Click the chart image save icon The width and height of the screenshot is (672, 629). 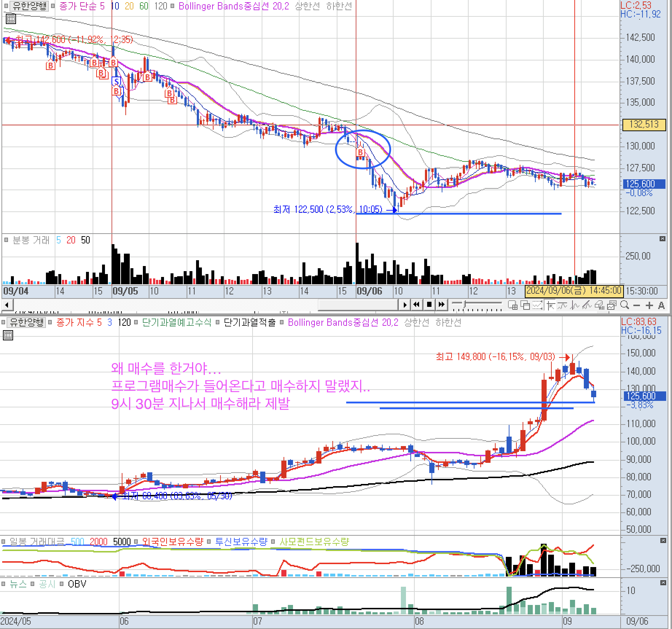pos(612,305)
